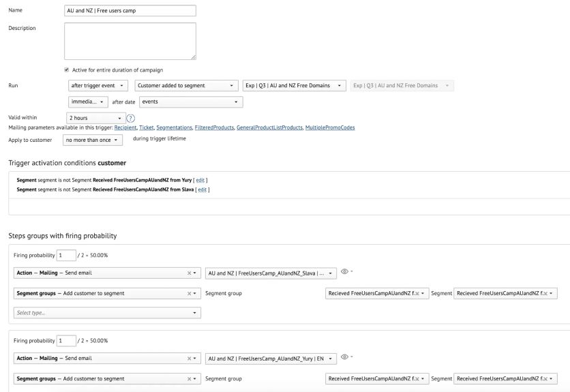Clear the Recieved FreeUsersCampAUandNZ segment value

click(545, 293)
